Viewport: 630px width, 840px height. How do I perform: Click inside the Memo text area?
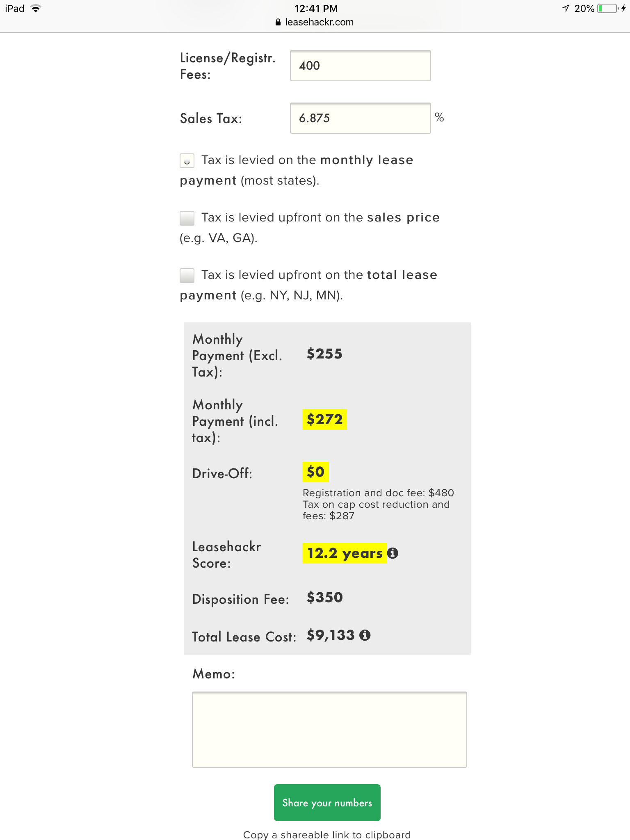329,730
